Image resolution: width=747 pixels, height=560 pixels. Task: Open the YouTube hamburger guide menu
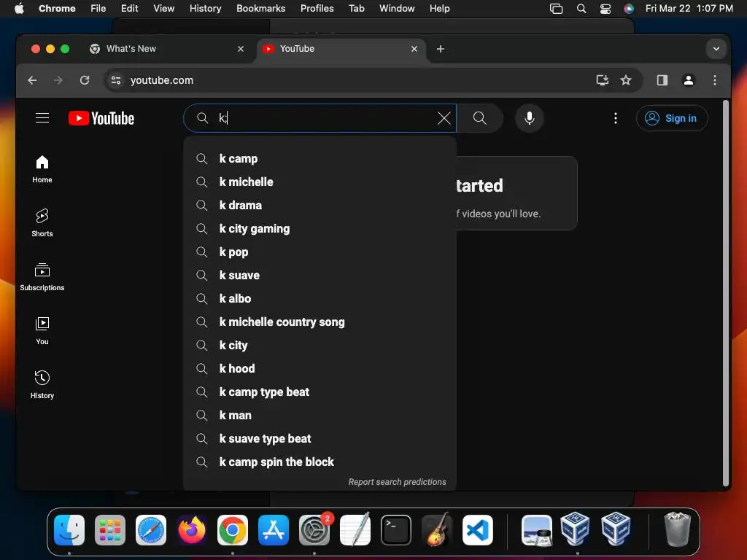point(42,117)
